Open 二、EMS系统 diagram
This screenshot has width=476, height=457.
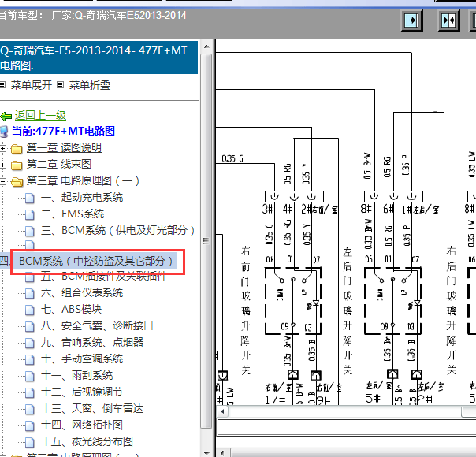(73, 214)
